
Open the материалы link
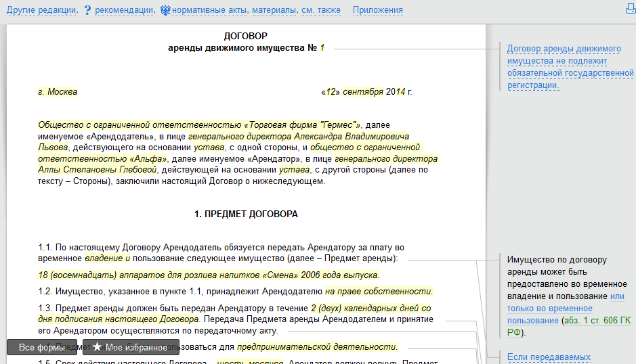click(x=274, y=10)
